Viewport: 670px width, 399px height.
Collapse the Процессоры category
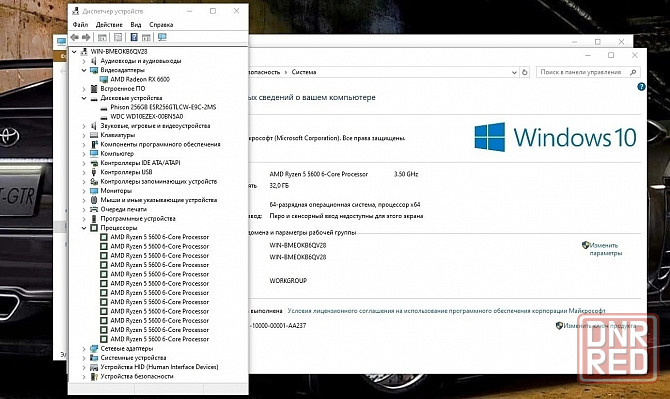tap(84, 228)
